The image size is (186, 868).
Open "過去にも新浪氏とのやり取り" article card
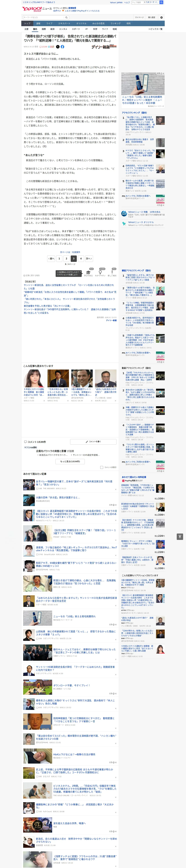point(106,386)
